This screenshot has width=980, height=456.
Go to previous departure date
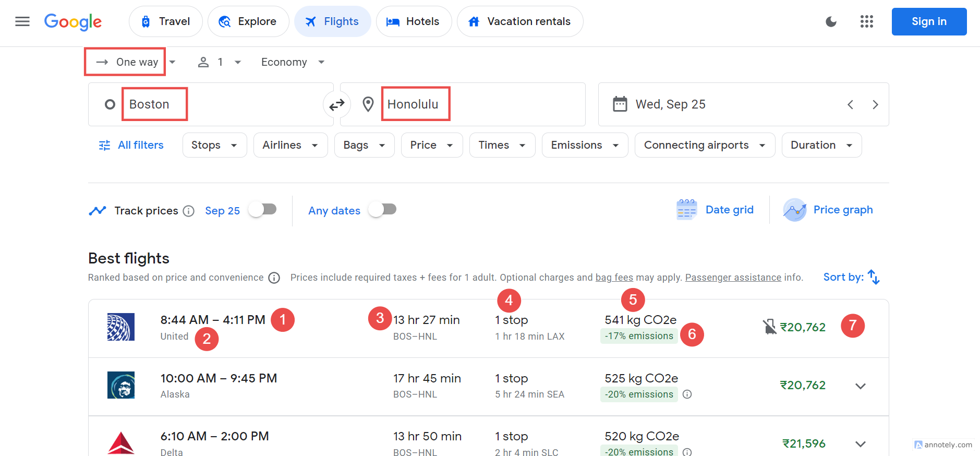850,104
